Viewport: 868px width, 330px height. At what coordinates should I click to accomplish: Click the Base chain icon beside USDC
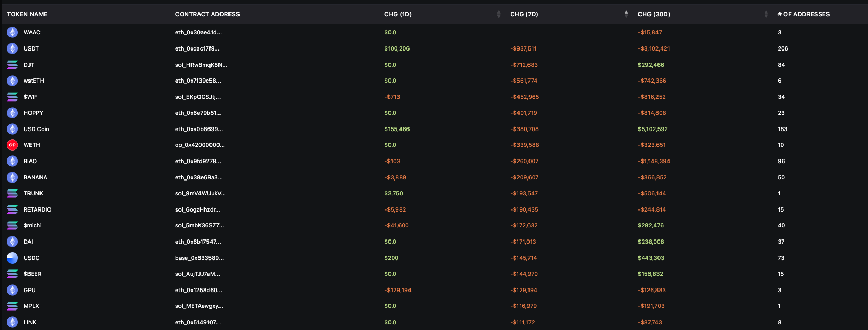[x=12, y=258]
